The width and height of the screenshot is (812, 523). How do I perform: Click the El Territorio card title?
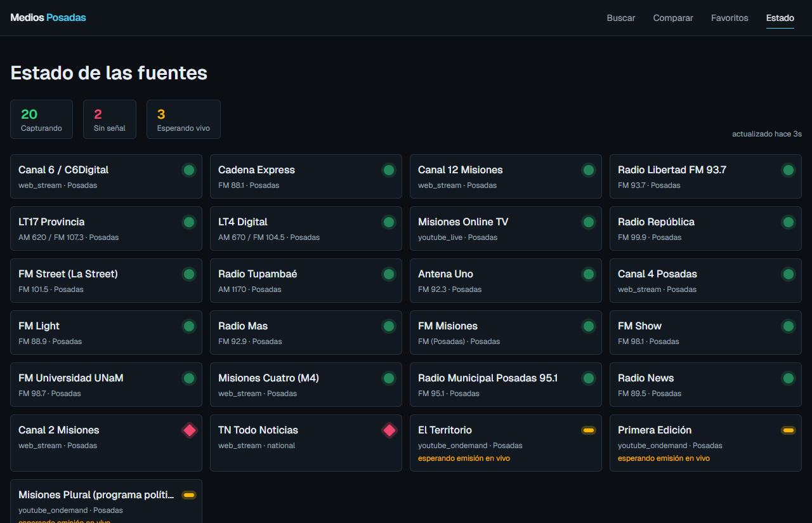tap(445, 430)
